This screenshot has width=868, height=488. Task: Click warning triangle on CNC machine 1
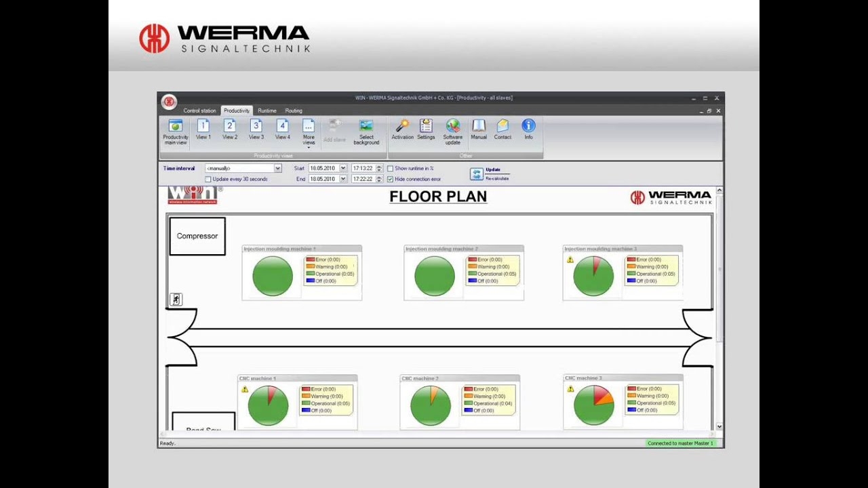coord(245,389)
